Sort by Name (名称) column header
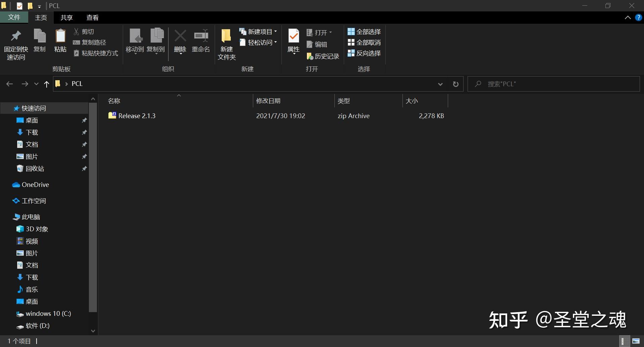Viewport: 644px width, 347px height. [x=179, y=101]
